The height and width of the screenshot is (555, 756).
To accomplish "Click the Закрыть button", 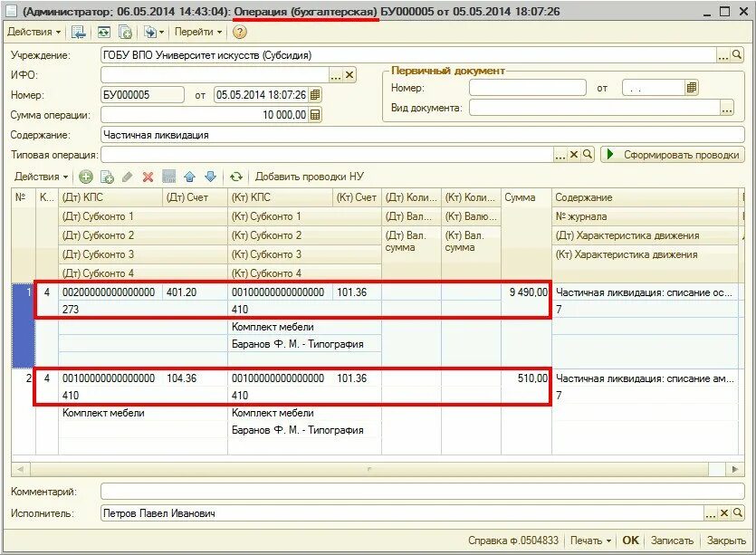I will (726, 541).
